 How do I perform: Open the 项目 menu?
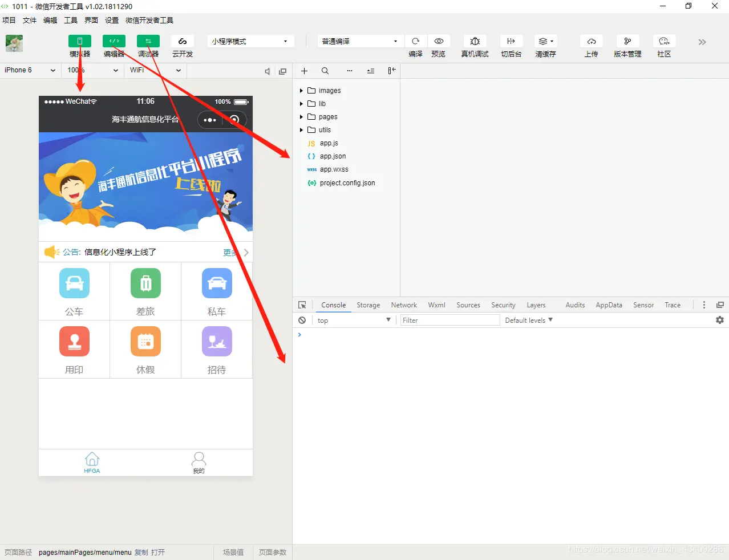pyautogui.click(x=9, y=20)
